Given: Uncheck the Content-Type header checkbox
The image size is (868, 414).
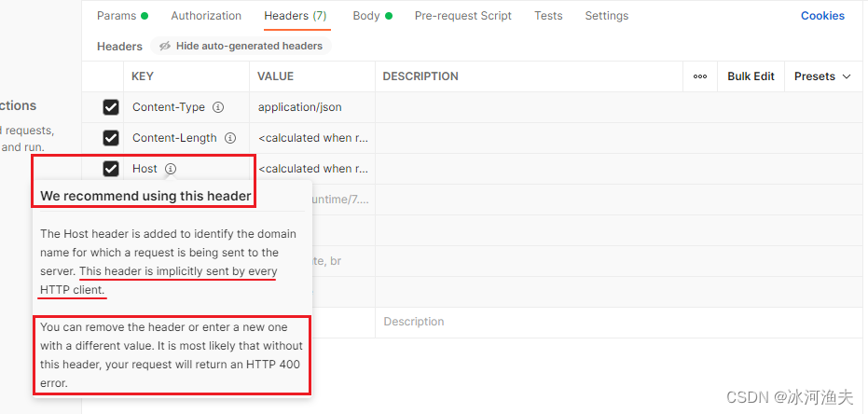Looking at the screenshot, I should pos(111,107).
